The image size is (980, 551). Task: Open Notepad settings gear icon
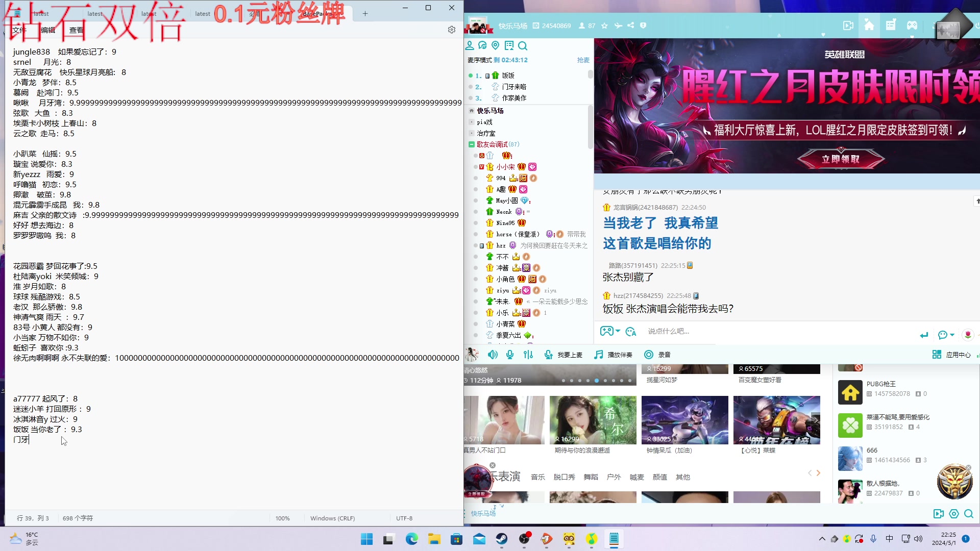452,30
